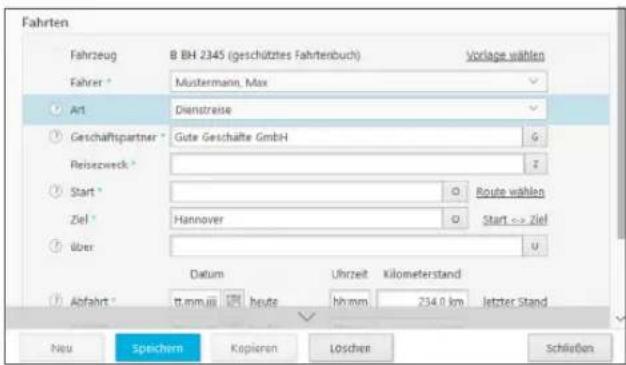Screen dimensions: 626x365
Task: Open help icon next to Start
Action: pyautogui.click(x=56, y=191)
